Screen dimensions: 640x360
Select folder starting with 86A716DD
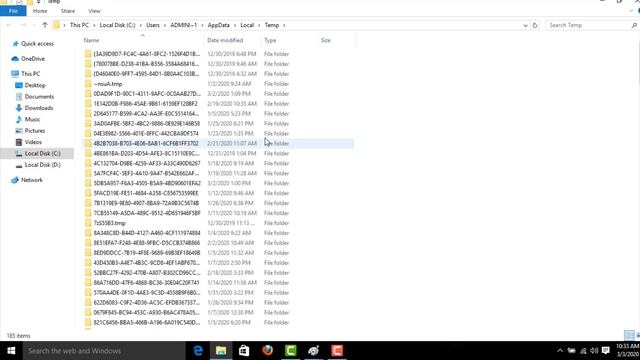point(146,282)
